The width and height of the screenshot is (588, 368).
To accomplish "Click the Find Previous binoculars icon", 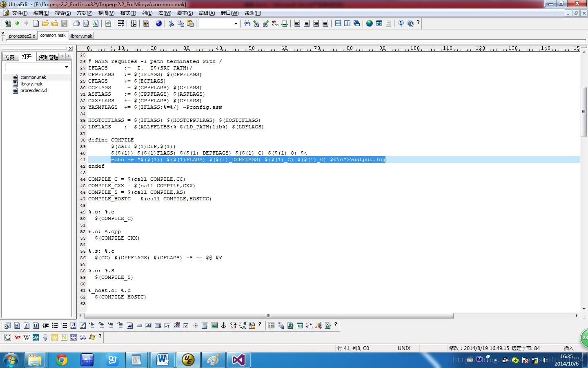I will point(256,23).
